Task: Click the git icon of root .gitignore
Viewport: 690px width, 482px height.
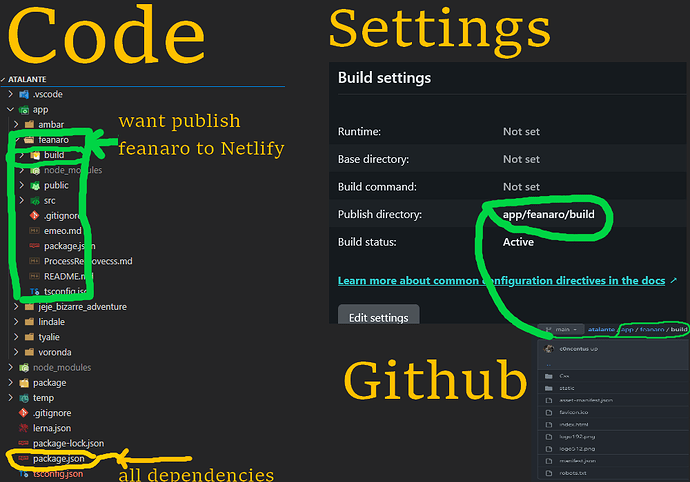Action: (x=24, y=413)
